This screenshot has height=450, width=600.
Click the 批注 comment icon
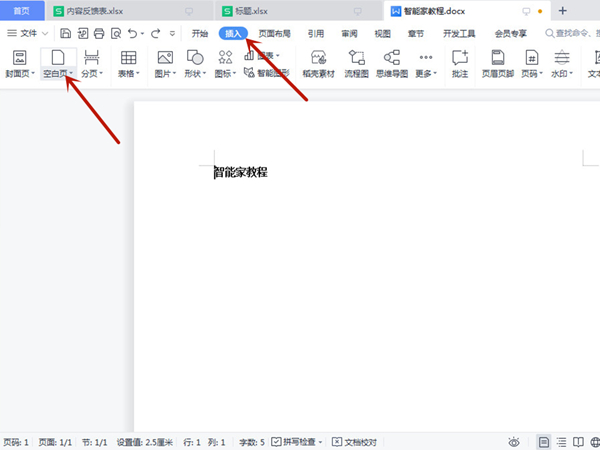click(460, 58)
